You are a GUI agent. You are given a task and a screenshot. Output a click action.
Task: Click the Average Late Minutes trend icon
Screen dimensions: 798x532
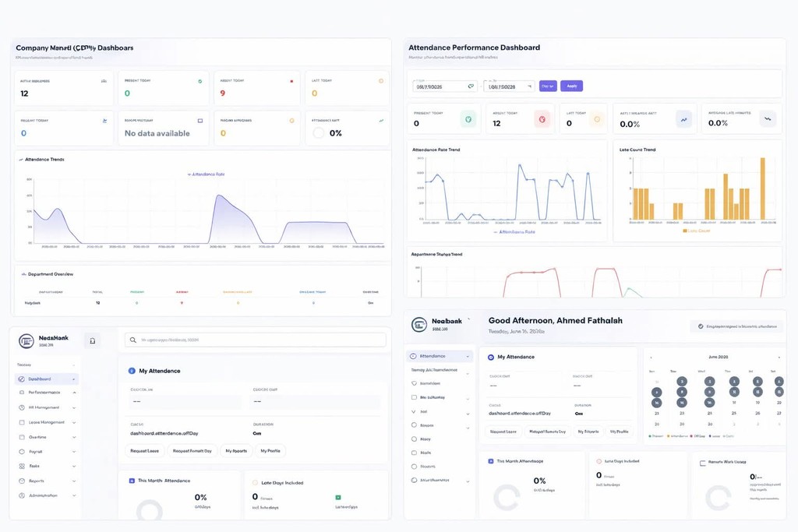pos(768,119)
